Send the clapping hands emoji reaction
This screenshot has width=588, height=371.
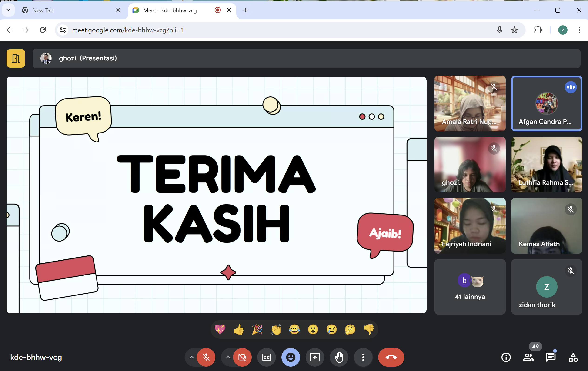tap(276, 330)
